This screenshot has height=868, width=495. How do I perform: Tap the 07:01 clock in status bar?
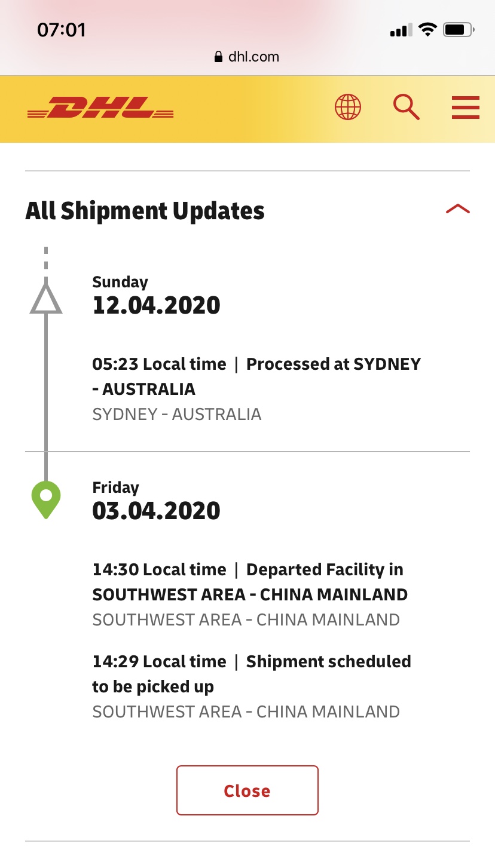pyautogui.click(x=61, y=29)
